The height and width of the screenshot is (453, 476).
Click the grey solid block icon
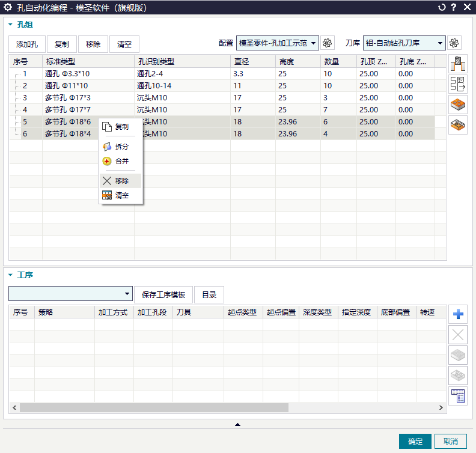click(458, 355)
